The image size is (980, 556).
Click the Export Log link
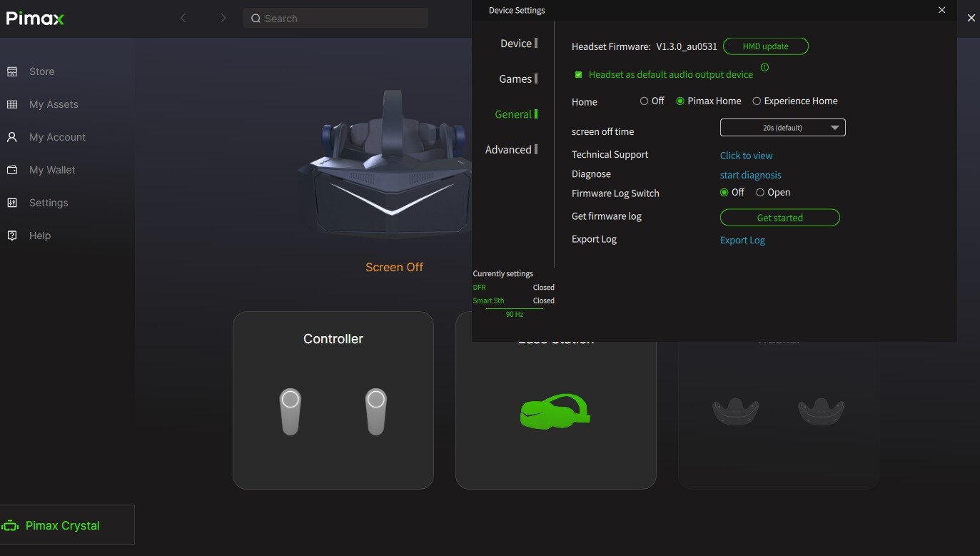[742, 241]
